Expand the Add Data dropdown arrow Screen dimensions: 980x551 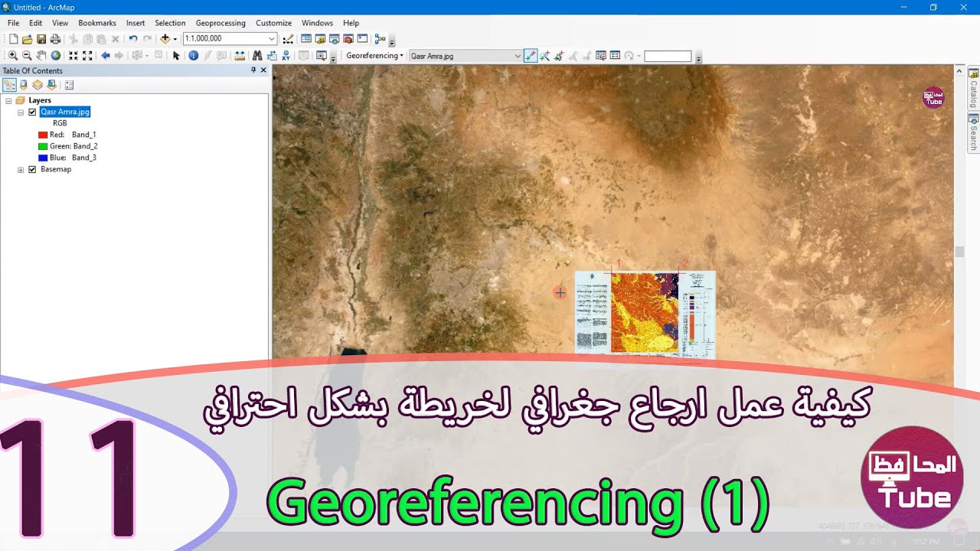click(175, 38)
